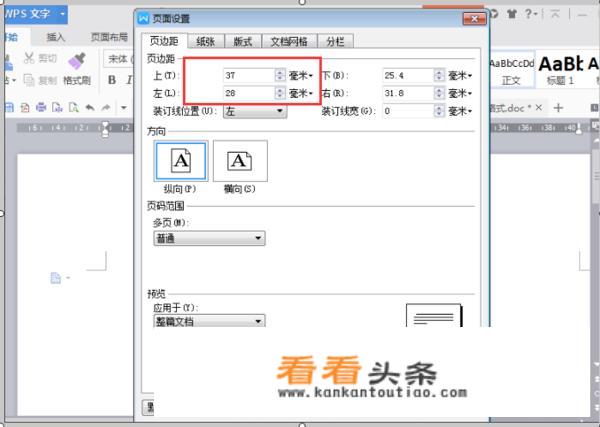Click the Undo arrow icon
Viewport: 600px width, 427px height.
click(90, 108)
